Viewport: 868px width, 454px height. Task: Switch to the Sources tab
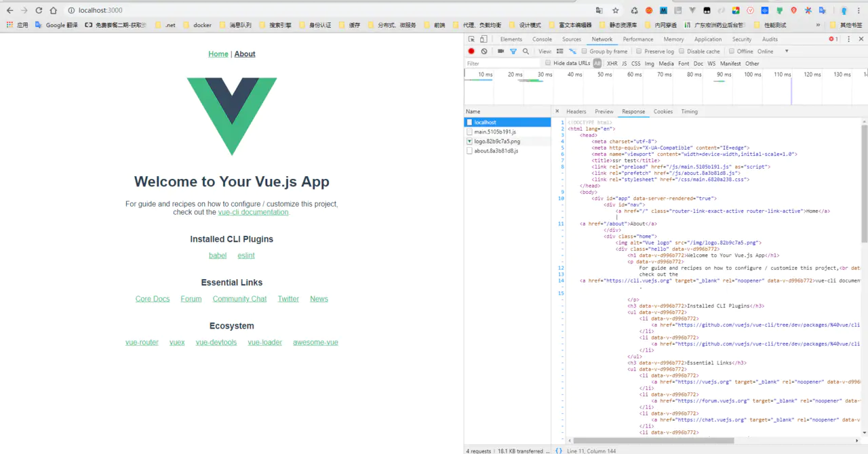[572, 39]
